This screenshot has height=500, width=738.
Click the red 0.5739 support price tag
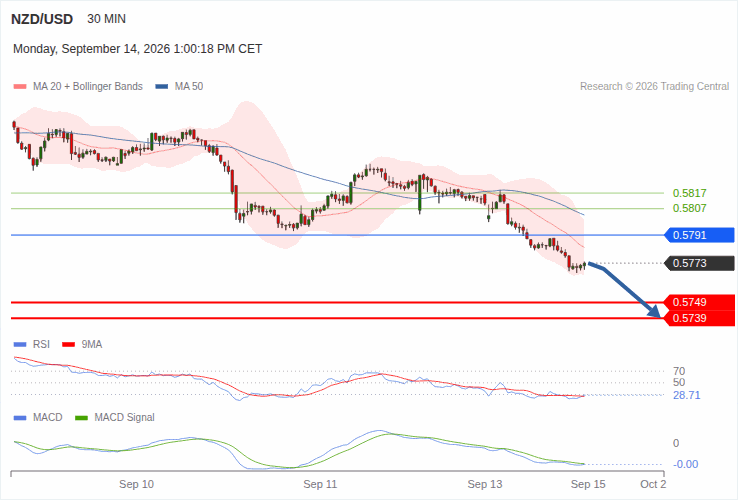click(699, 318)
